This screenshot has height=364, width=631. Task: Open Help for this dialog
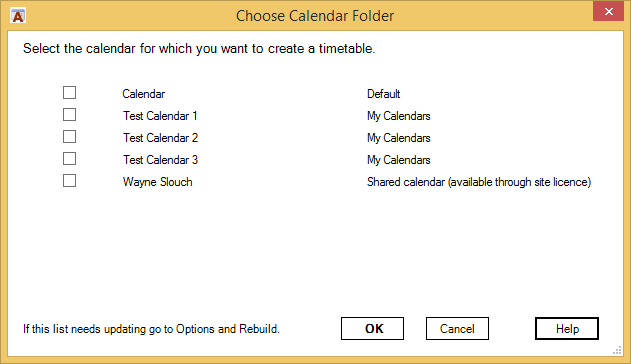click(567, 329)
